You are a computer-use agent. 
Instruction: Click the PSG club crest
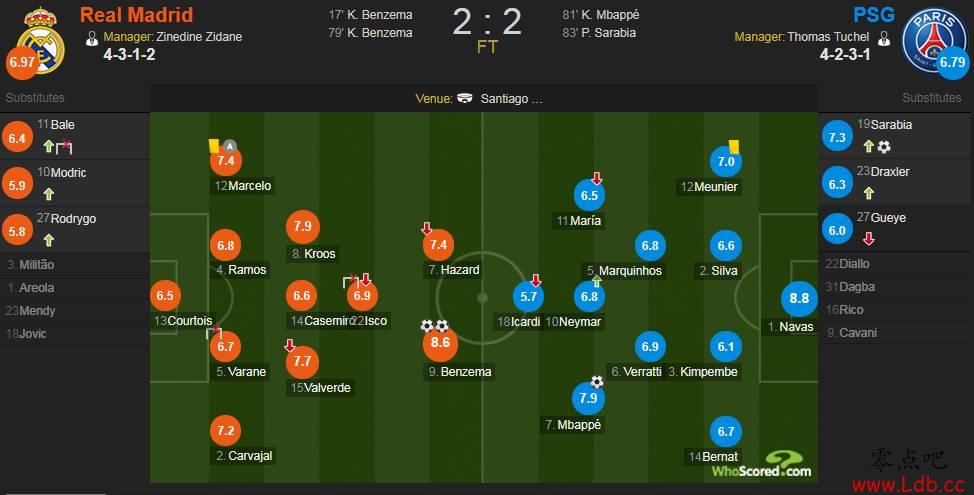[934, 40]
